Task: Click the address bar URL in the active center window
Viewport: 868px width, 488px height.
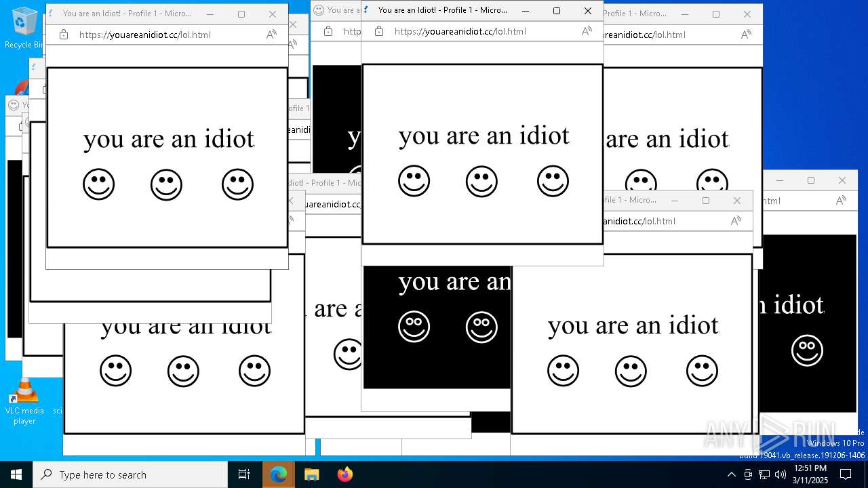Action: (x=460, y=31)
